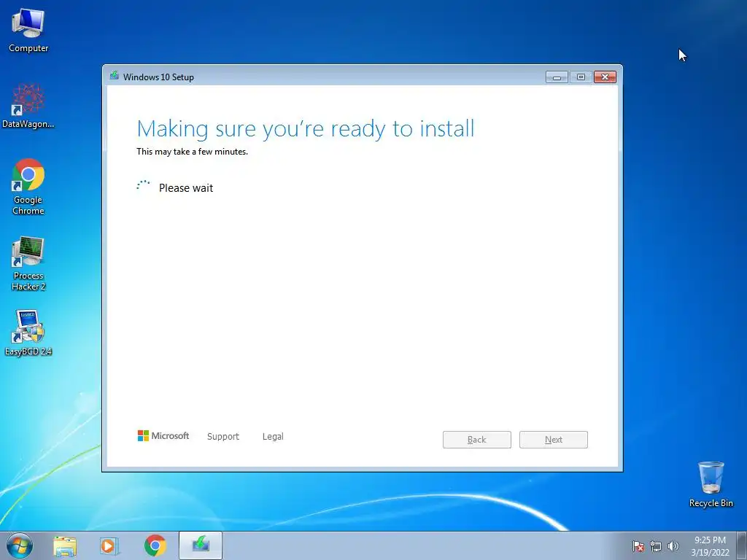Viewport: 747px width, 560px height.
Task: Open Chrome from the taskbar
Action: point(155,545)
